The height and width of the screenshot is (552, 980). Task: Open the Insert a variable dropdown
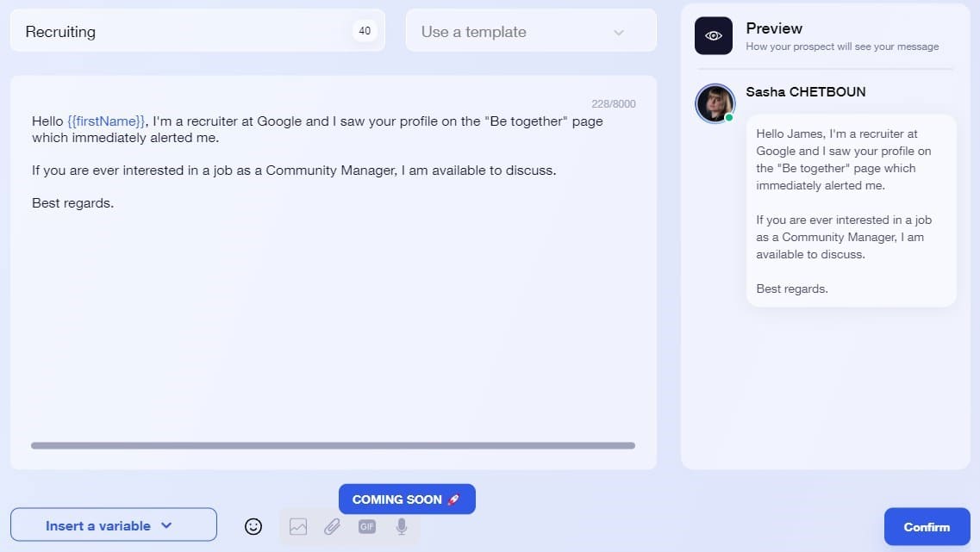click(x=113, y=524)
